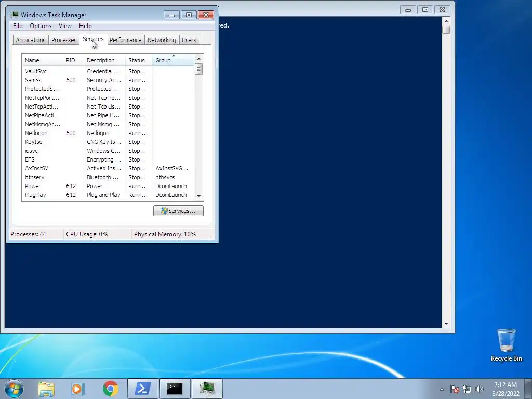Open the Options menu
Screen dimensions: 532x399
[x=41, y=26]
